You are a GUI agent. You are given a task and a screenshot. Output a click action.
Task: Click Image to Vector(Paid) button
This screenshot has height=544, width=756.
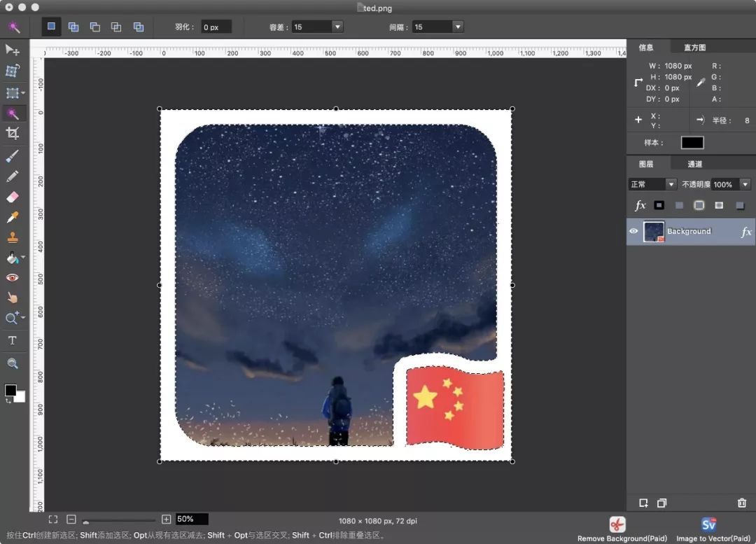(713, 529)
